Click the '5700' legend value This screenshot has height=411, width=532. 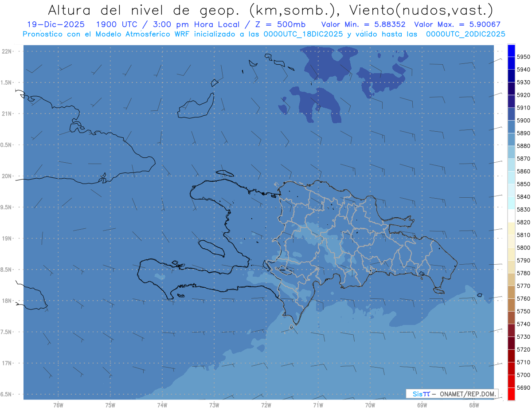click(x=523, y=375)
